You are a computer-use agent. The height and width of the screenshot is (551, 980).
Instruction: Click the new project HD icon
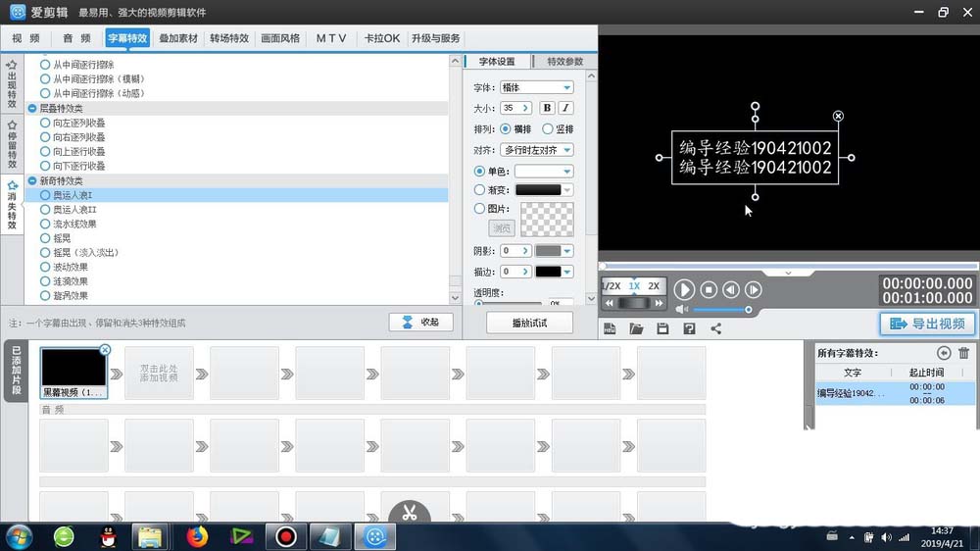610,328
